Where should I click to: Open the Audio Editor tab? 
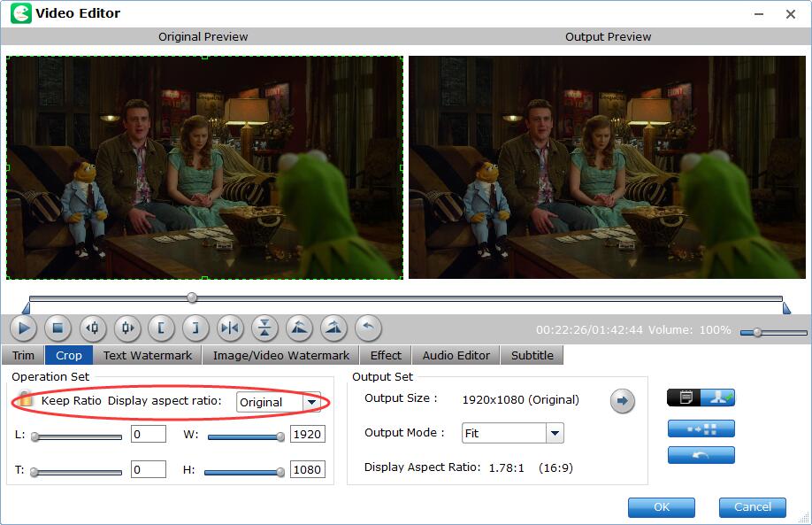coord(456,356)
